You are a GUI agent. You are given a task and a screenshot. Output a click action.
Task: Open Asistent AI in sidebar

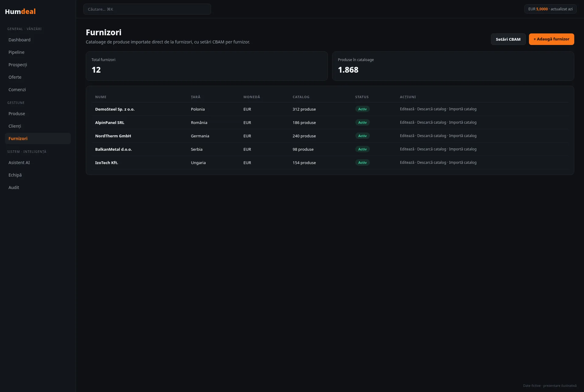point(38,163)
